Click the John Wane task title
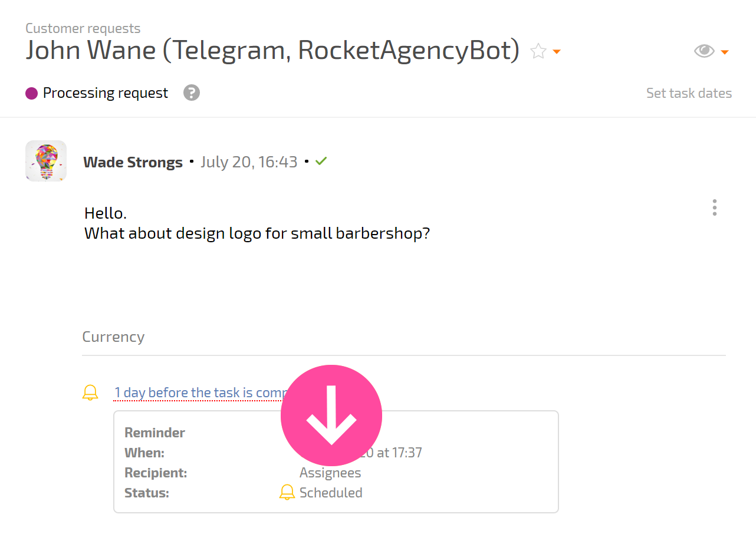Viewport: 756px width, 544px height. pyautogui.click(x=272, y=51)
